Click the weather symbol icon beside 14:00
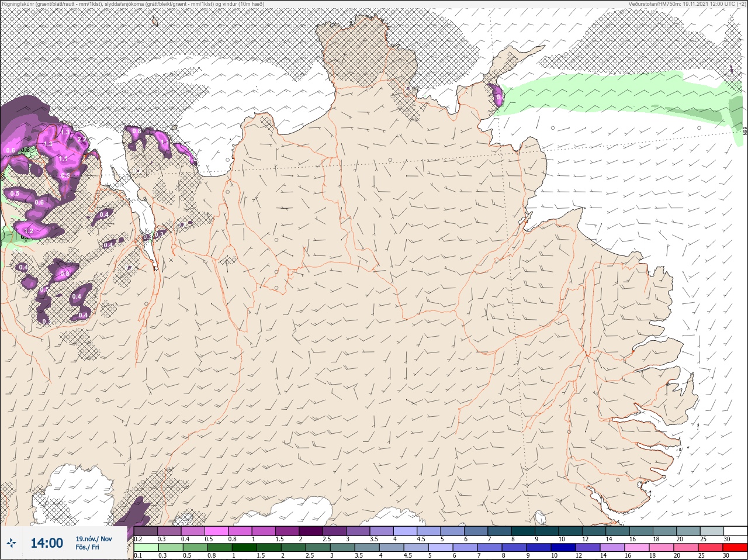748x560 pixels. [11, 543]
